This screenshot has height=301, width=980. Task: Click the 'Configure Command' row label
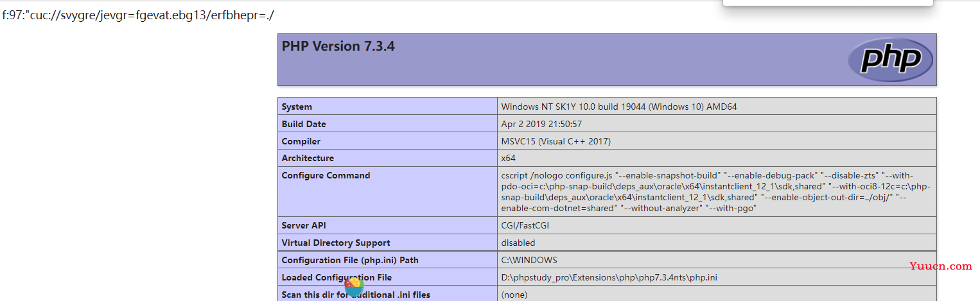[x=326, y=175]
